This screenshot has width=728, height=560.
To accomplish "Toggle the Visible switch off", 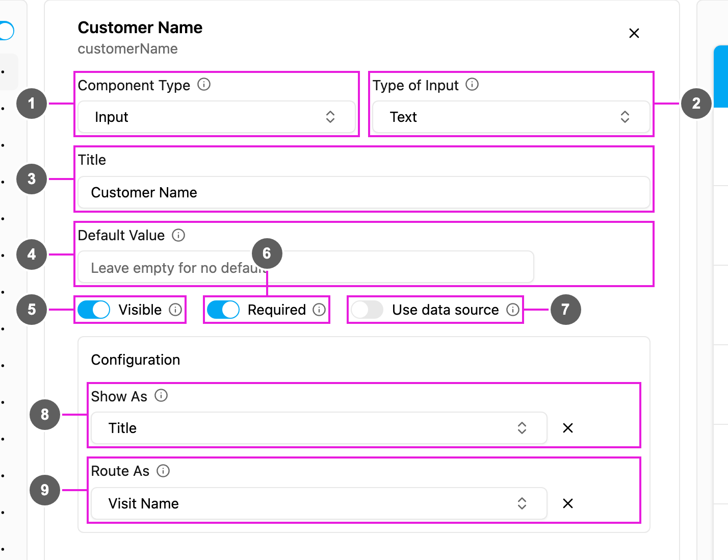I will (x=94, y=310).
